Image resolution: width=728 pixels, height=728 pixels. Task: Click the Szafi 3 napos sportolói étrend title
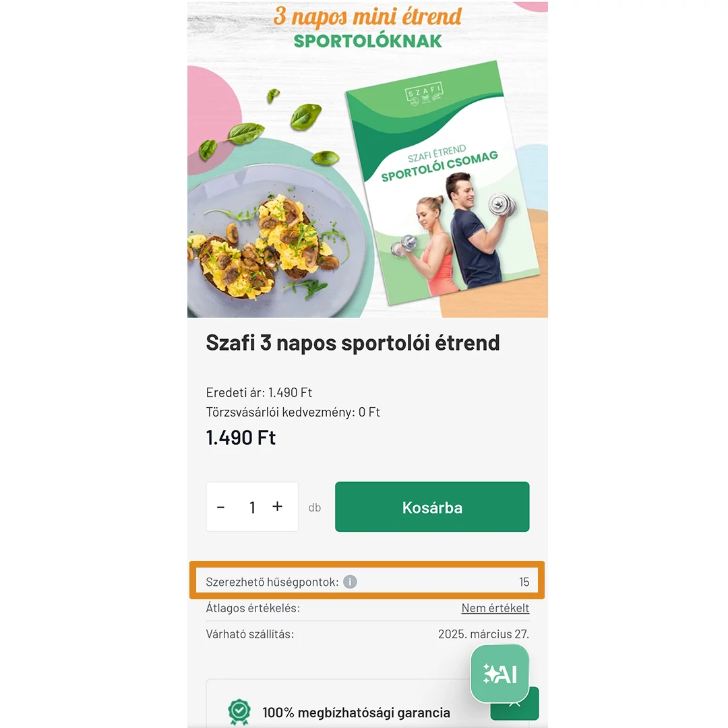(353, 343)
